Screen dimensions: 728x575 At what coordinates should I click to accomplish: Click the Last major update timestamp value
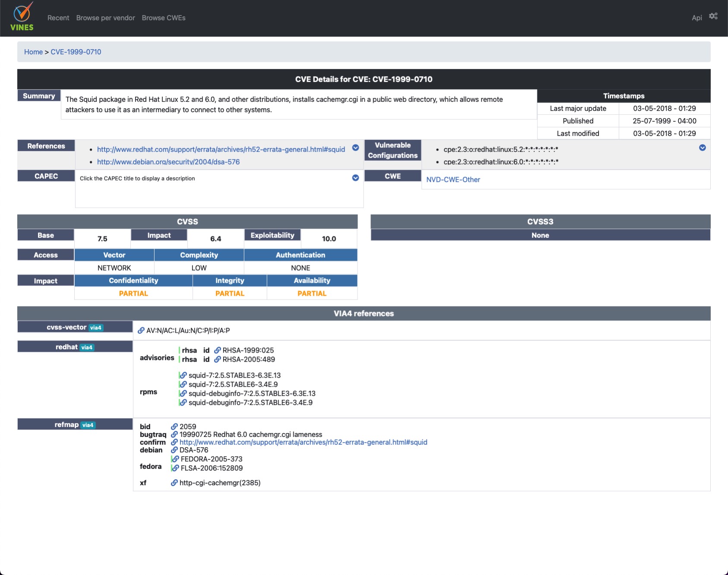coord(665,108)
